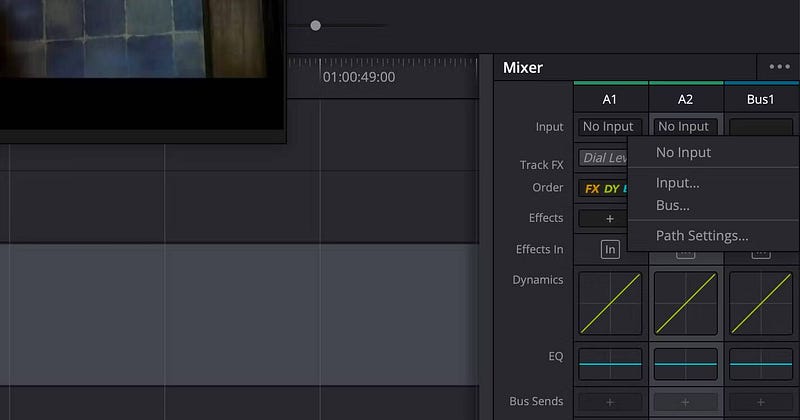
Task: Click the zoom slider handle above the timeline
Action: click(x=315, y=26)
